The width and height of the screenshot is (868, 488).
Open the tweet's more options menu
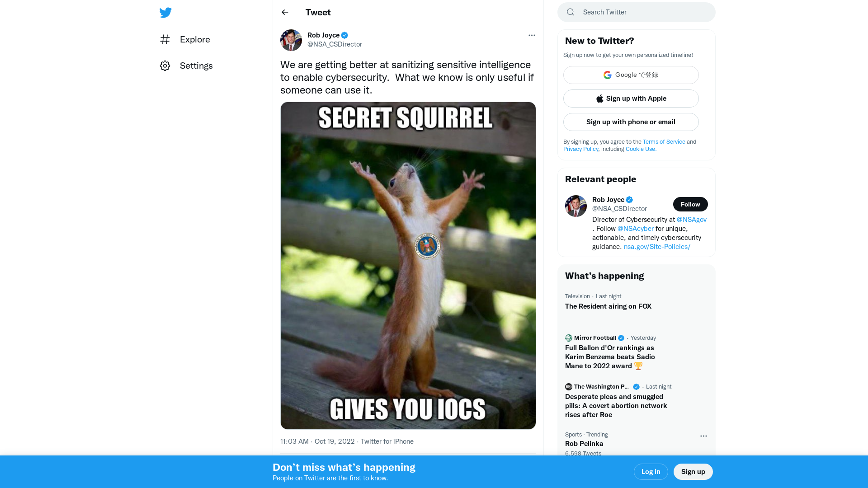coord(532,35)
